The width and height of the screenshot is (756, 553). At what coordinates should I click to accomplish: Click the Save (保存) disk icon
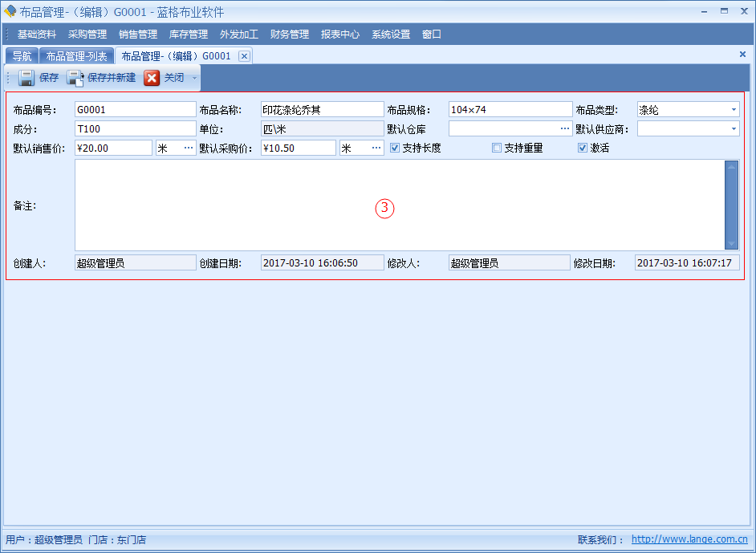[26, 78]
